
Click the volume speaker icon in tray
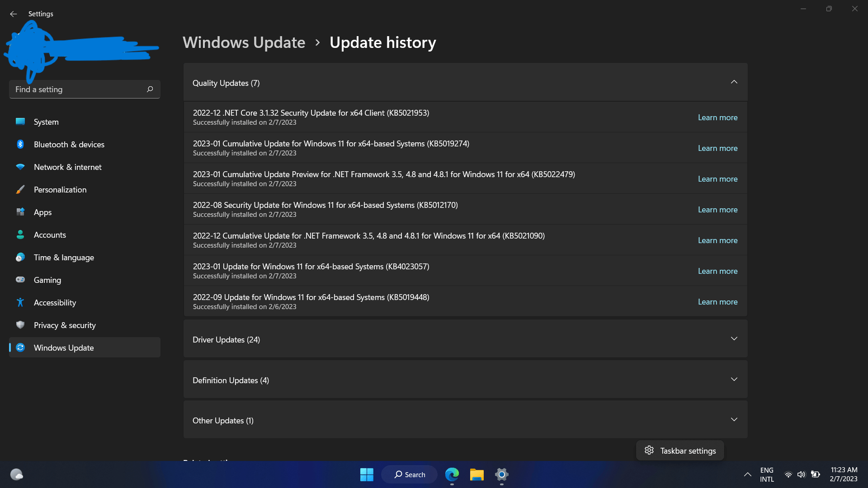[802, 474]
